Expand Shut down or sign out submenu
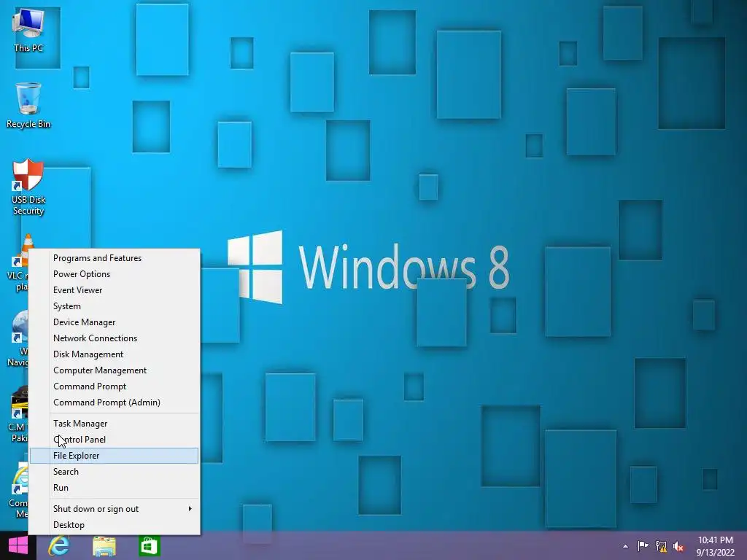747x560 pixels. (x=115, y=509)
